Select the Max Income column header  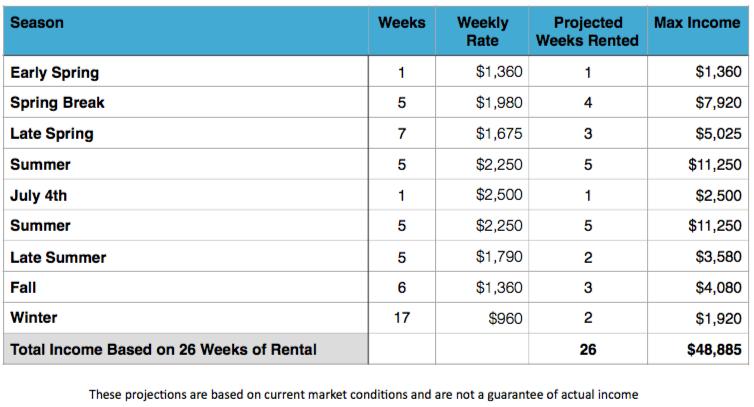(x=697, y=22)
